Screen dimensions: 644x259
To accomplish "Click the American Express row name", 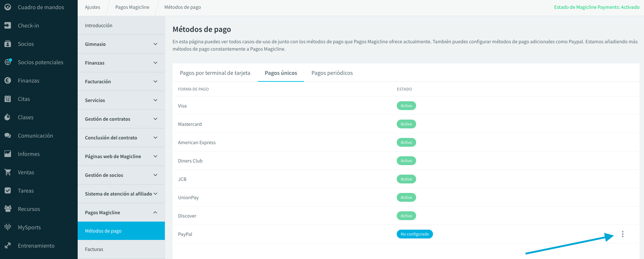I will click(x=197, y=142).
